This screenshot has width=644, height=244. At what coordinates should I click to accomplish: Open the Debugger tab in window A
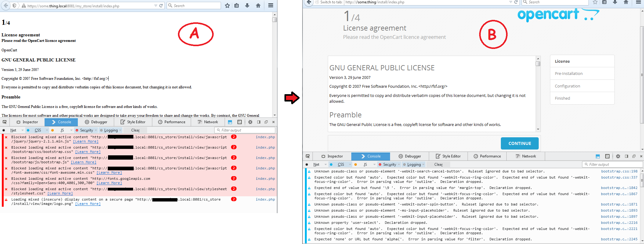click(x=96, y=122)
